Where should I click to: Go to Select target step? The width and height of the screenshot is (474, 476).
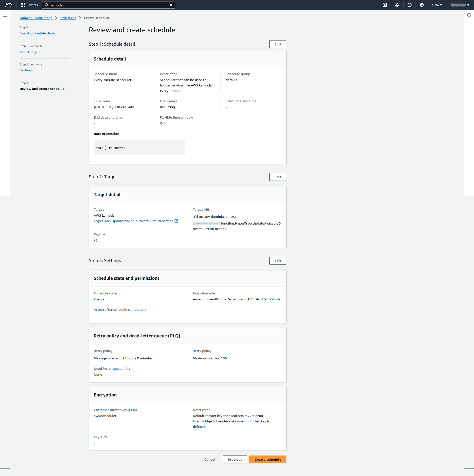(x=30, y=52)
